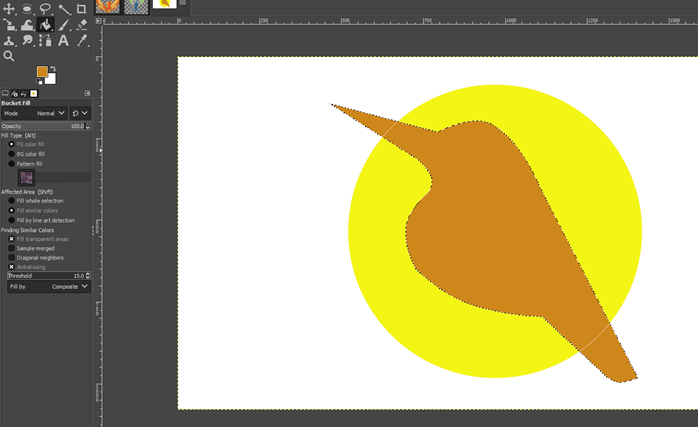Viewport: 698px width, 427px height.
Task: Select the Free Select lasso tool
Action: 45,9
